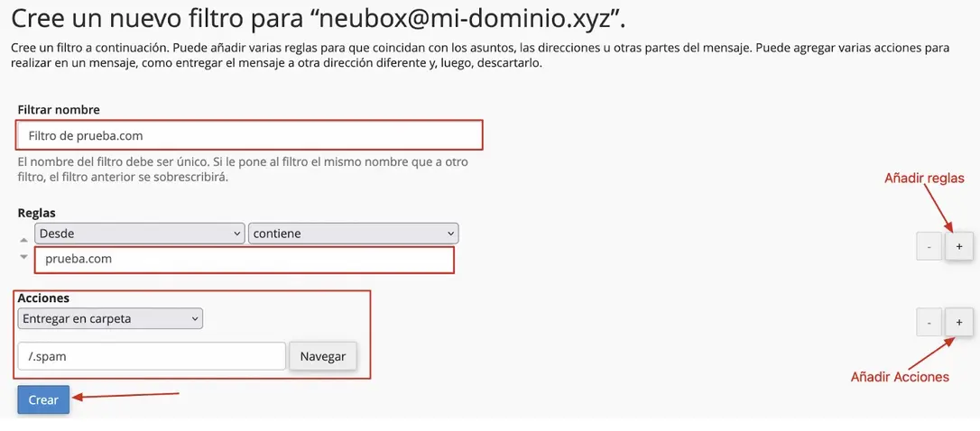Click the "Reglas" section label

[36, 213]
